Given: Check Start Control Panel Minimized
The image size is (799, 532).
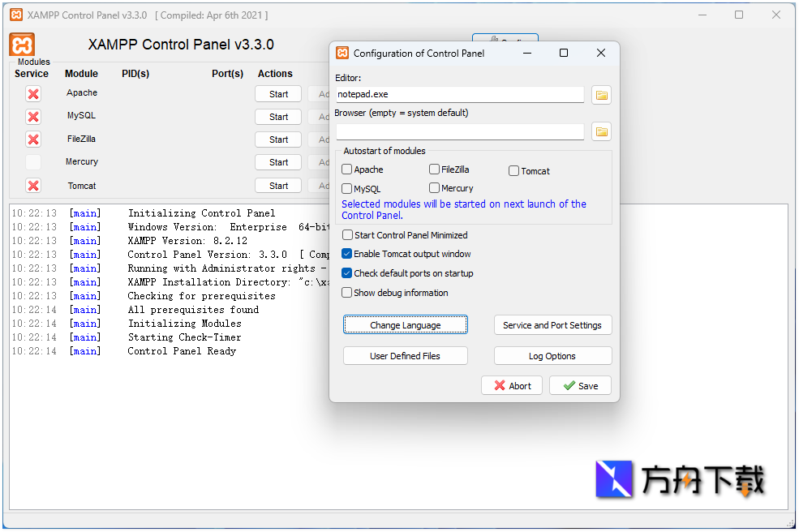Looking at the screenshot, I should click(x=347, y=235).
